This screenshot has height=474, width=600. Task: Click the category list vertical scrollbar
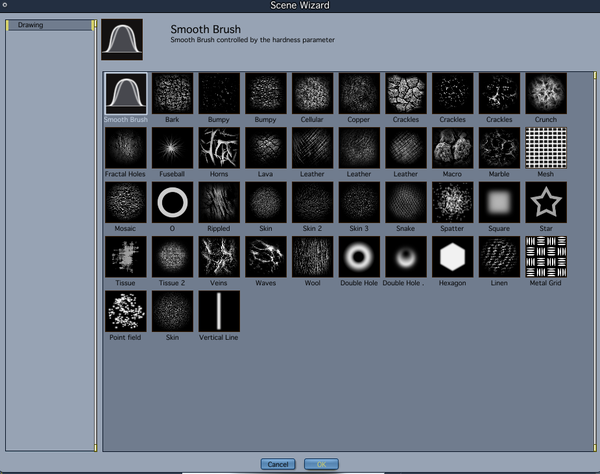pyautogui.click(x=95, y=236)
